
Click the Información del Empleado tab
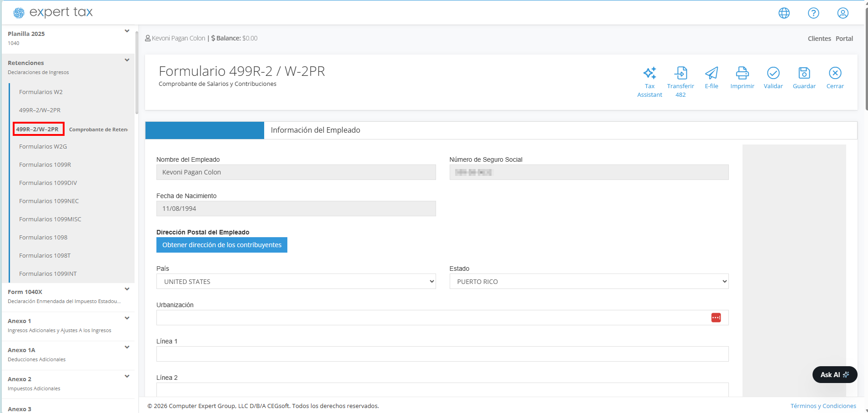316,130
